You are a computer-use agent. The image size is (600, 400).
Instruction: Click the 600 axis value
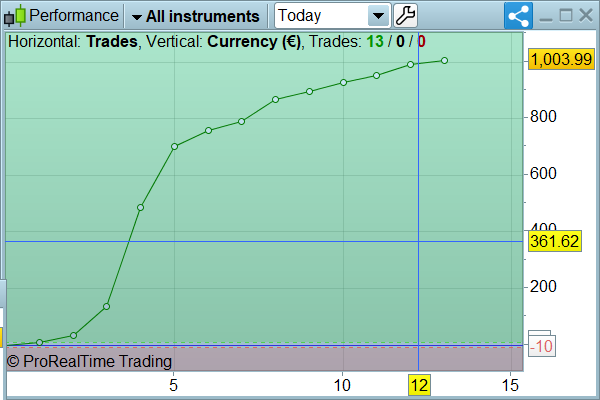(x=543, y=174)
